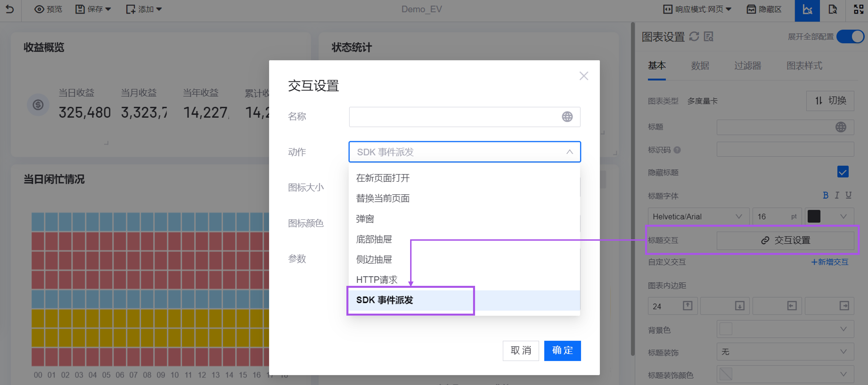The width and height of the screenshot is (868, 385).
Task: Click the globe icon in the 名称 field
Action: point(567,117)
